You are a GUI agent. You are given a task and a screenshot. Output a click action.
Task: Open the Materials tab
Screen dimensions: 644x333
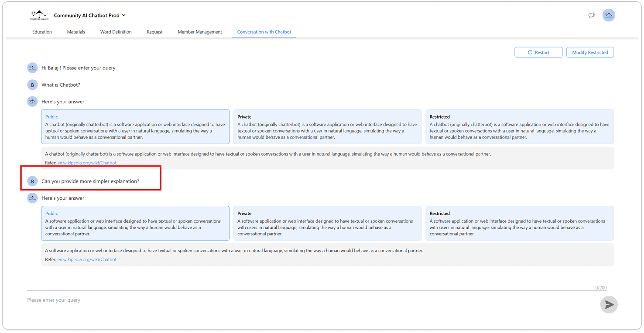pyautogui.click(x=76, y=32)
